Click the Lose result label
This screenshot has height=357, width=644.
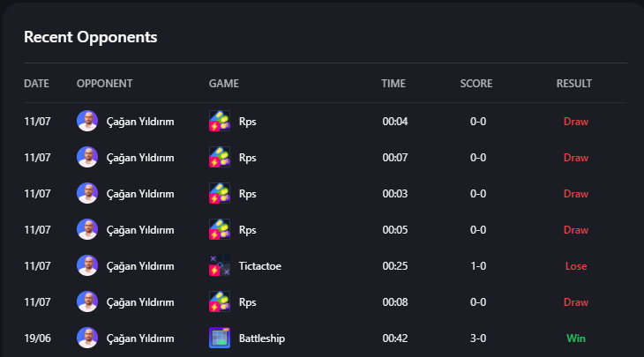click(576, 265)
